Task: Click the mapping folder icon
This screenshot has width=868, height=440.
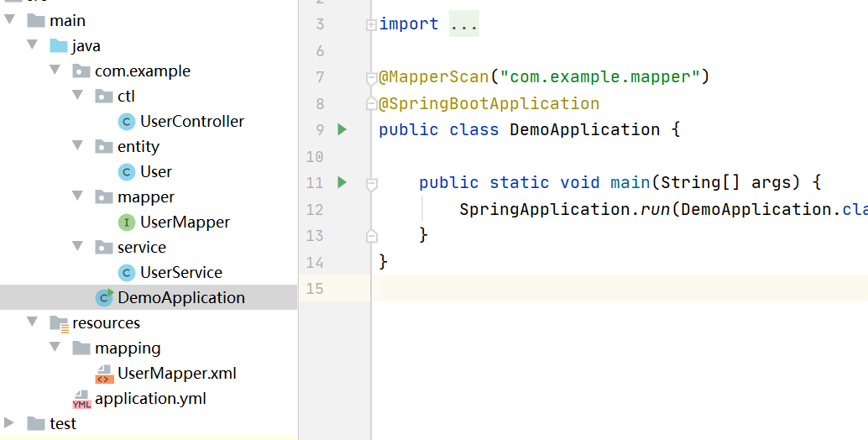Action: coord(81,348)
